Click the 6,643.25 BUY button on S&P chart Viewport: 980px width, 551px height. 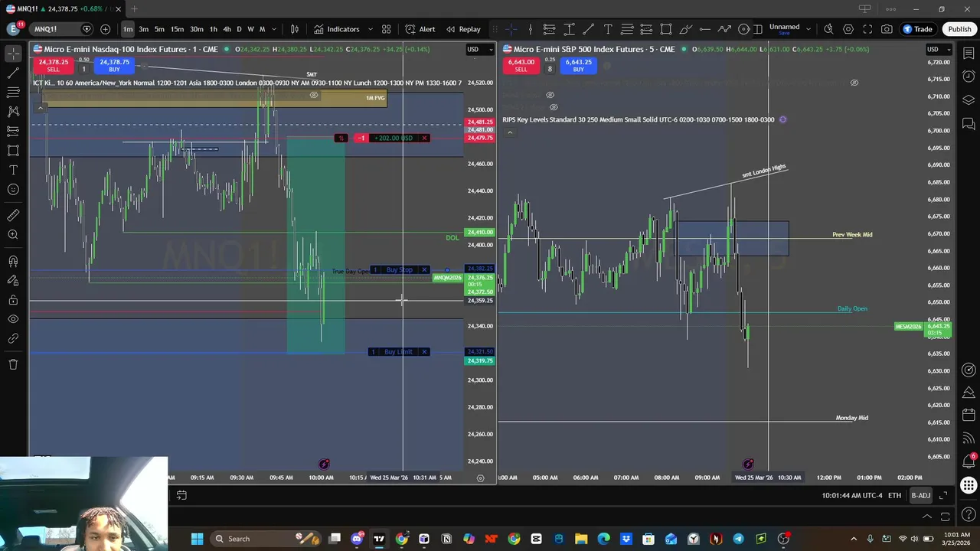[x=578, y=65]
